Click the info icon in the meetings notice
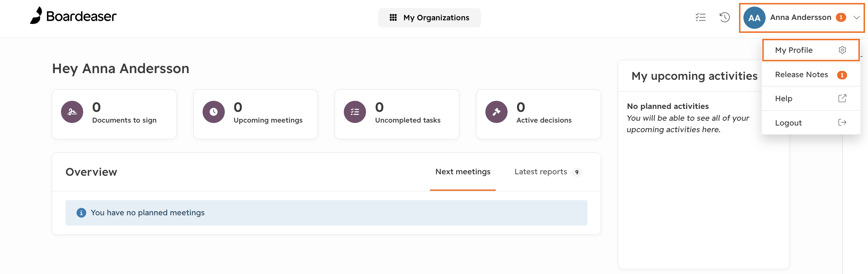Viewport: 868px width, 274px height. point(81,213)
